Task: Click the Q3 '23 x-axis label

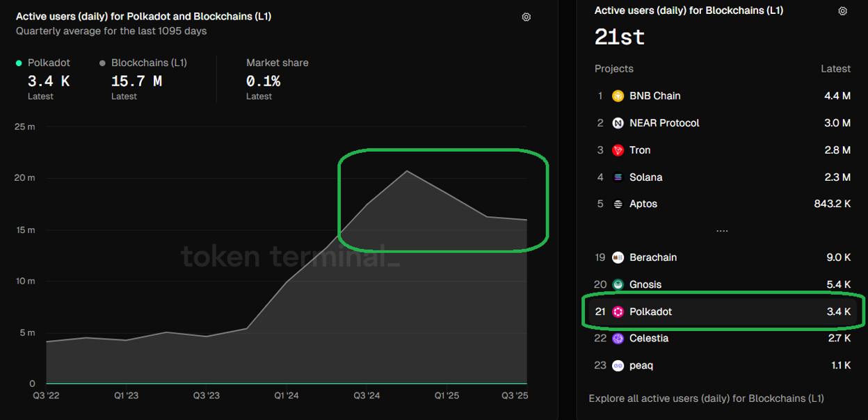Action: pyautogui.click(x=206, y=396)
